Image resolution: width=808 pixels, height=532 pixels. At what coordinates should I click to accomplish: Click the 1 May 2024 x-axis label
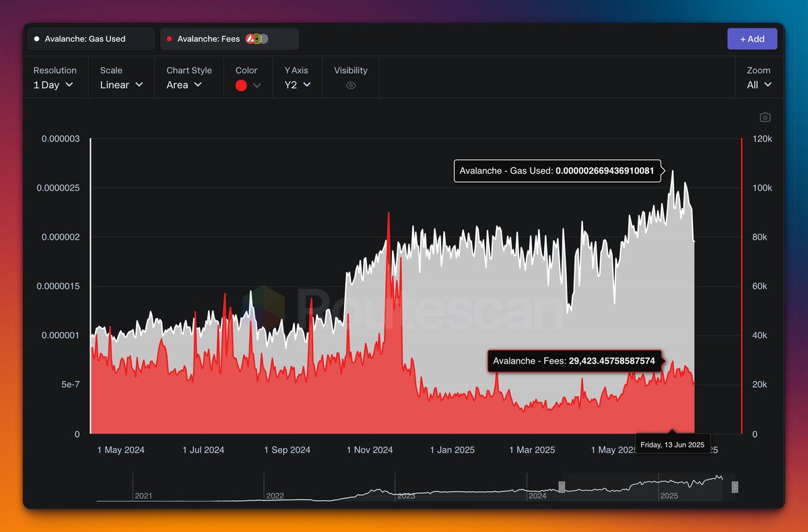point(121,450)
